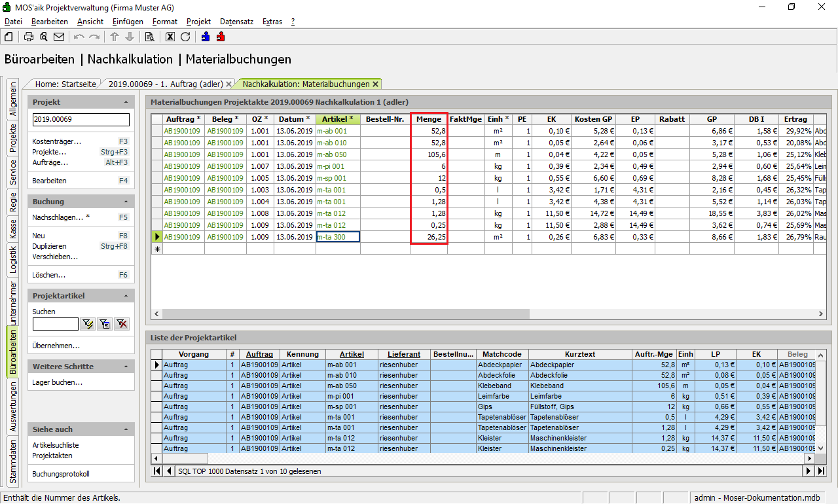Click the print icon in toolbar
The image size is (838, 504).
29,37
